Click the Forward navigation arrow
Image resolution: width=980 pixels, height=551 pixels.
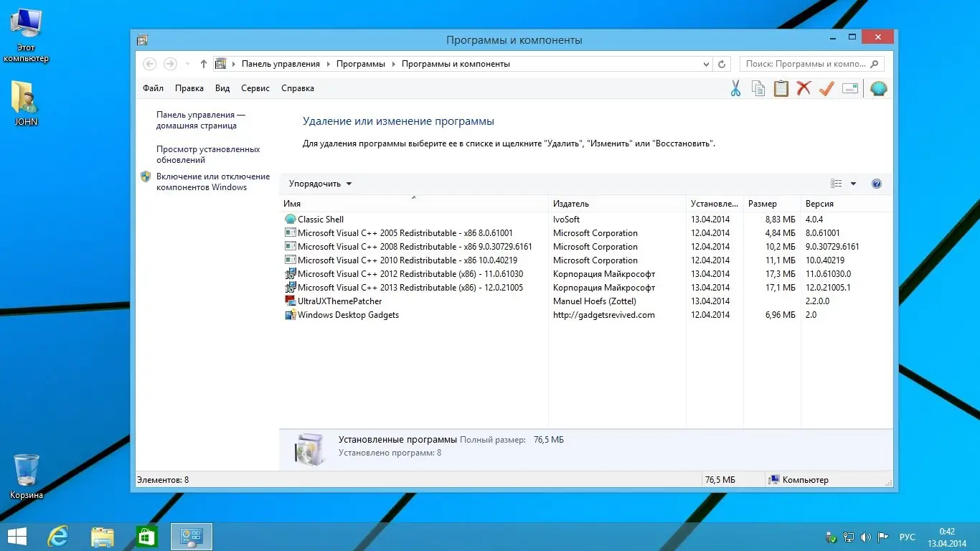tap(170, 64)
